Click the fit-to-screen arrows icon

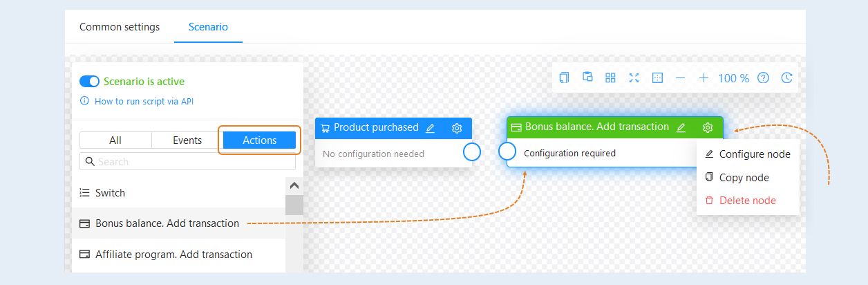[634, 78]
